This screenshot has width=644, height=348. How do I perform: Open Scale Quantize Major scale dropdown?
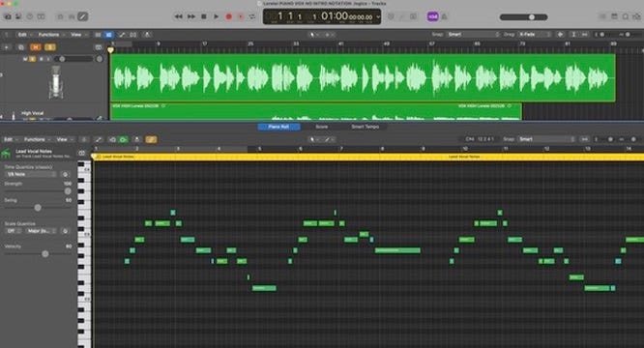coord(42,231)
